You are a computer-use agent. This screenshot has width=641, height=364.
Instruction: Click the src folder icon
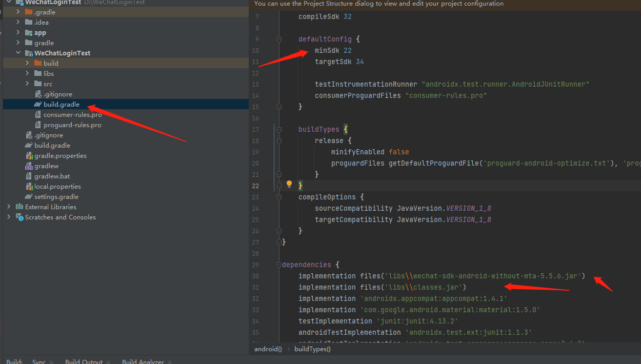(x=38, y=84)
